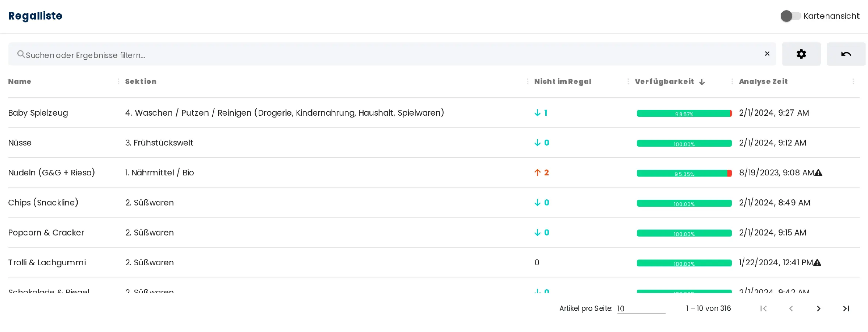Open Sektion column menu handle
This screenshot has height=332, width=868.
click(x=527, y=82)
